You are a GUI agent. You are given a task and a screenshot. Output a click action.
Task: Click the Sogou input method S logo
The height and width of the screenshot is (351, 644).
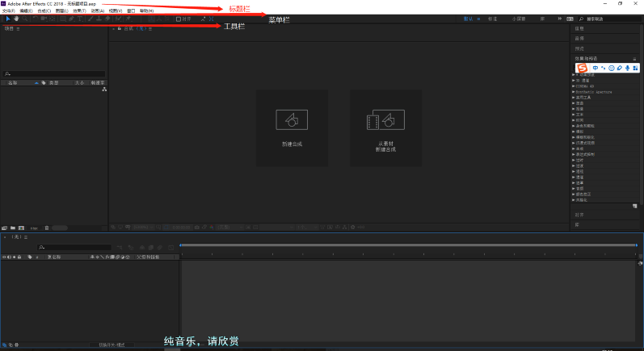click(582, 68)
